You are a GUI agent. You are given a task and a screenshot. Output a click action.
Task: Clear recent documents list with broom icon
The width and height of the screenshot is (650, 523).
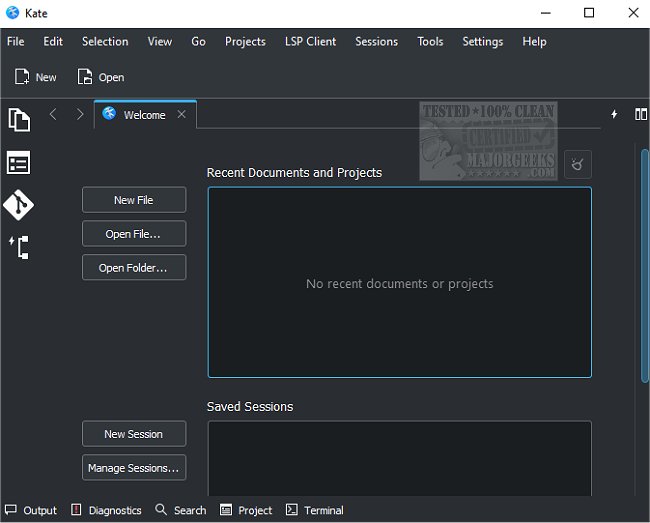[577, 165]
